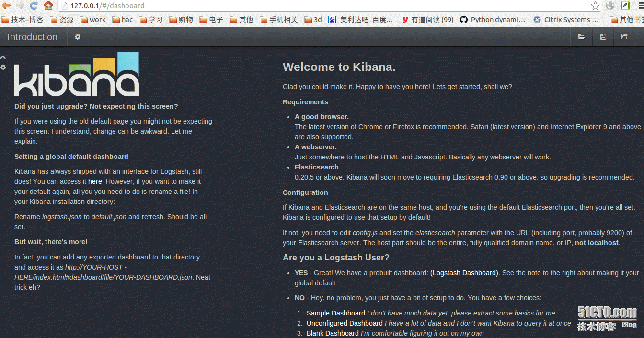
Task: Go back with the browser back arrow
Action: tap(6, 6)
